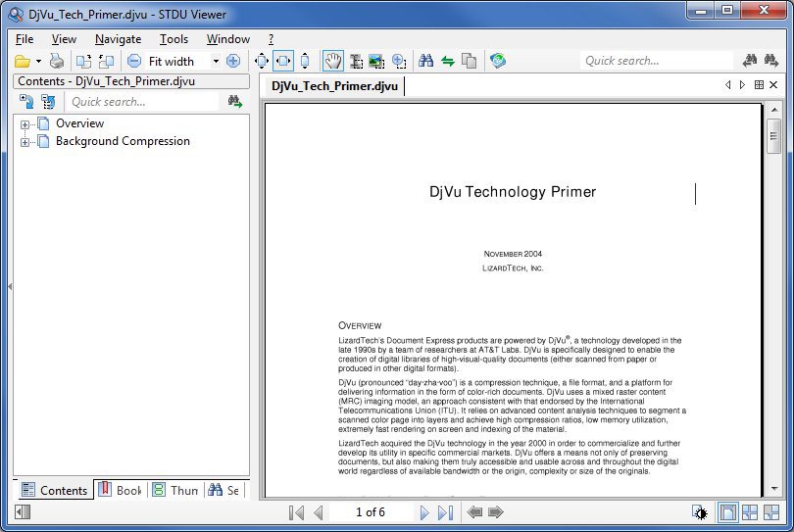Screen dimensions: 794x532
Task: Open the View menu
Action: 64,39
